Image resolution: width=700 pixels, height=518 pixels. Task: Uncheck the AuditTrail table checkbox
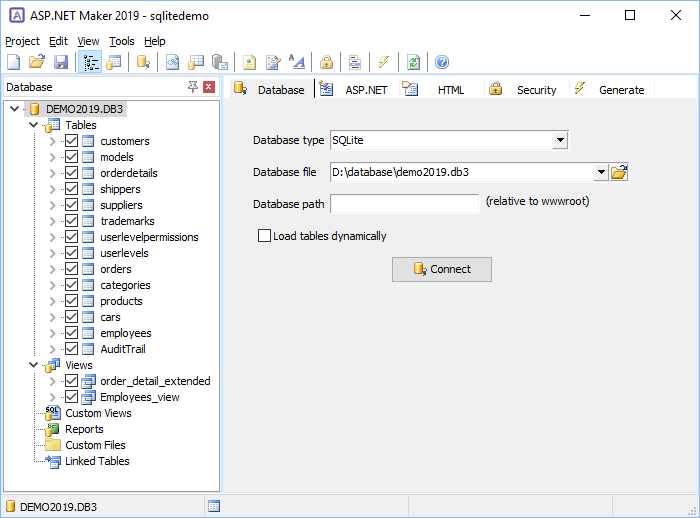[x=71, y=349]
